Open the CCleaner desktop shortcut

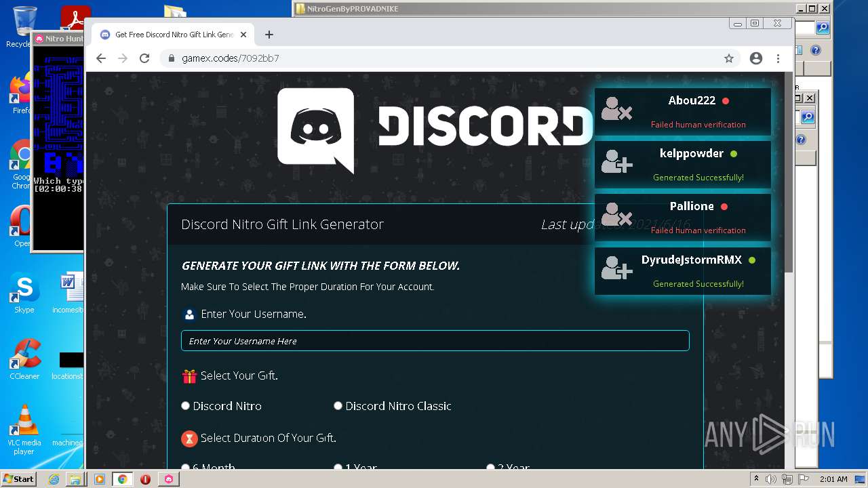(24, 359)
